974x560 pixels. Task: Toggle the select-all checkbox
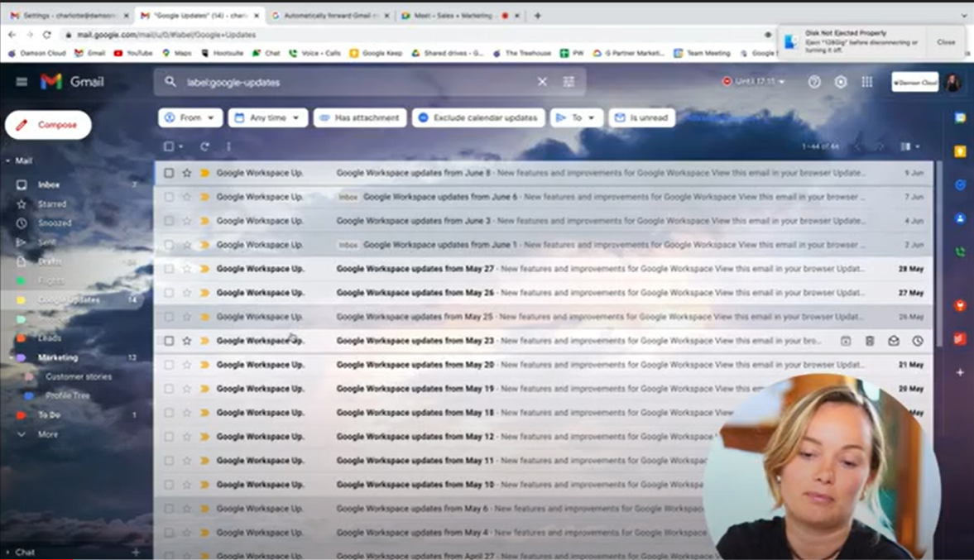click(168, 146)
